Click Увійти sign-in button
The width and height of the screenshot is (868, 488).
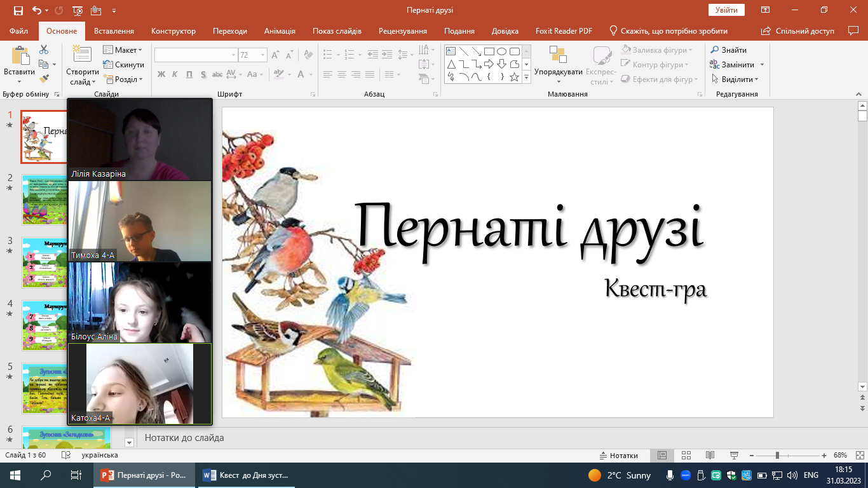point(726,10)
